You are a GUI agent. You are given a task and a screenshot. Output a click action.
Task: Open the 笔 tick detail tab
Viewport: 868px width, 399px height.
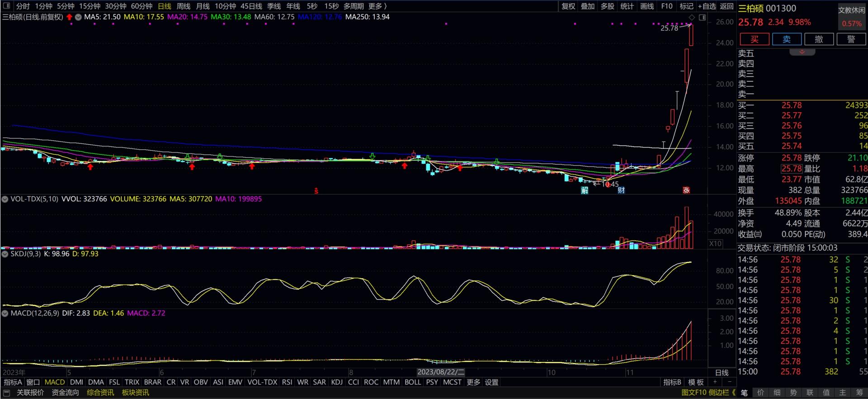tap(744, 393)
